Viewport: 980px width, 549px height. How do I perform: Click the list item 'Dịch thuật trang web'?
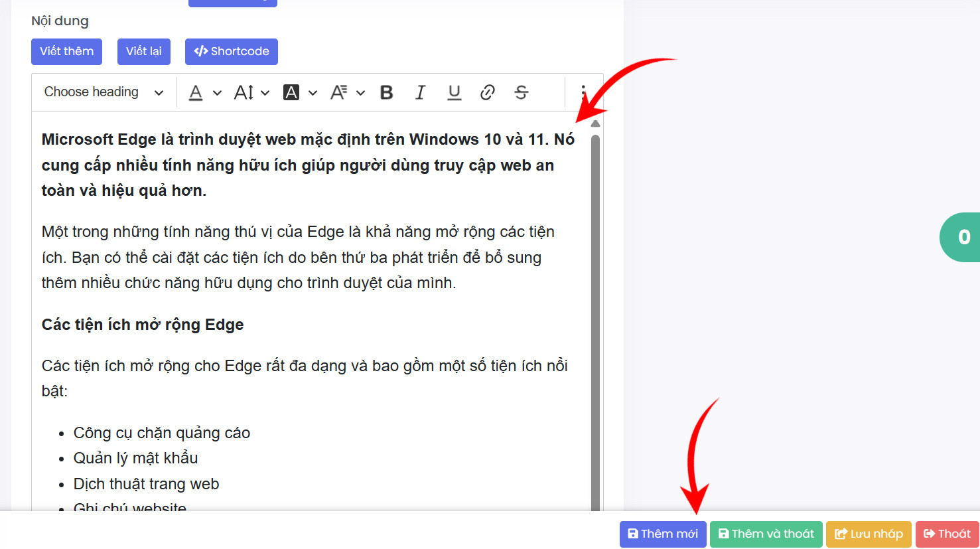point(147,484)
